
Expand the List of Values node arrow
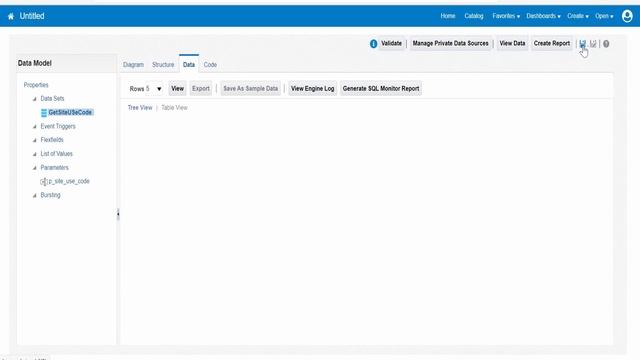[x=35, y=154]
